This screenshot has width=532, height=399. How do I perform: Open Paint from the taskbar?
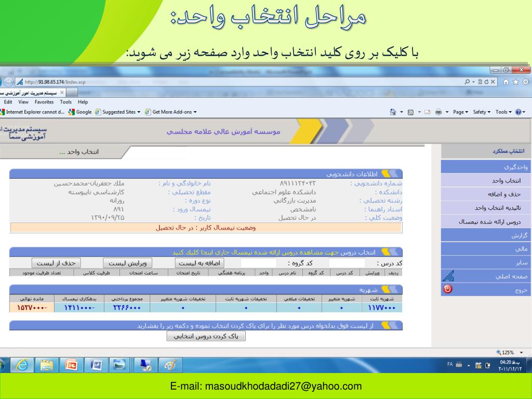pos(170,365)
